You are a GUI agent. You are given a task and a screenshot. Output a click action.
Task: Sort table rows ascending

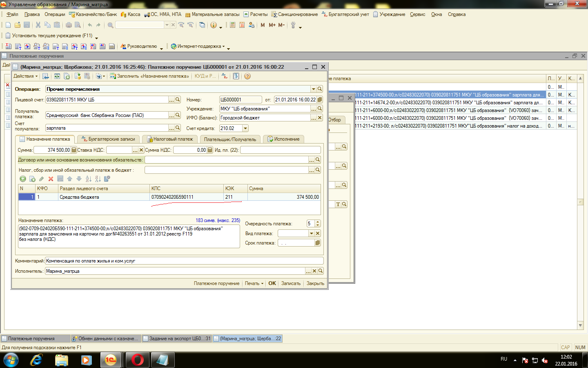pyautogui.click(x=88, y=179)
